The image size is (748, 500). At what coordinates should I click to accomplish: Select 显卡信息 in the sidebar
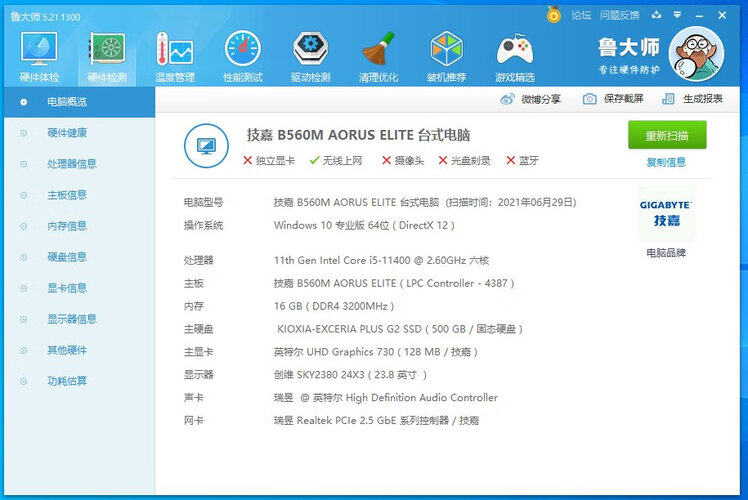tap(79, 288)
